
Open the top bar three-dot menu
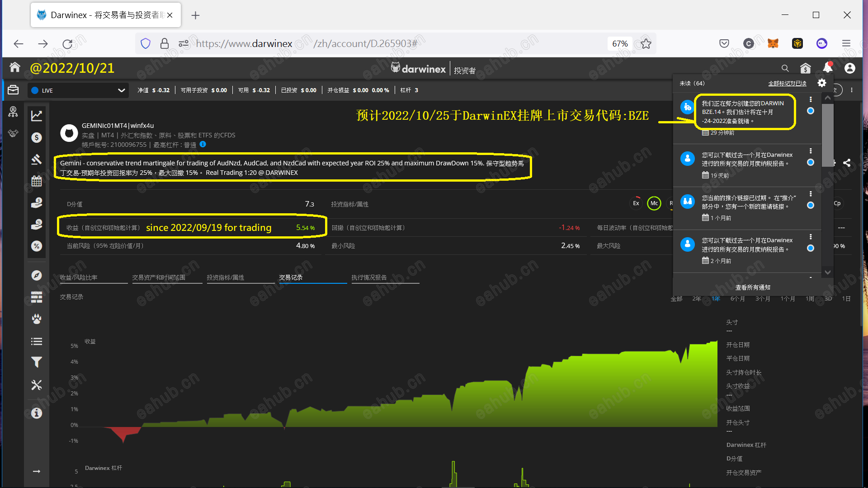point(852,90)
